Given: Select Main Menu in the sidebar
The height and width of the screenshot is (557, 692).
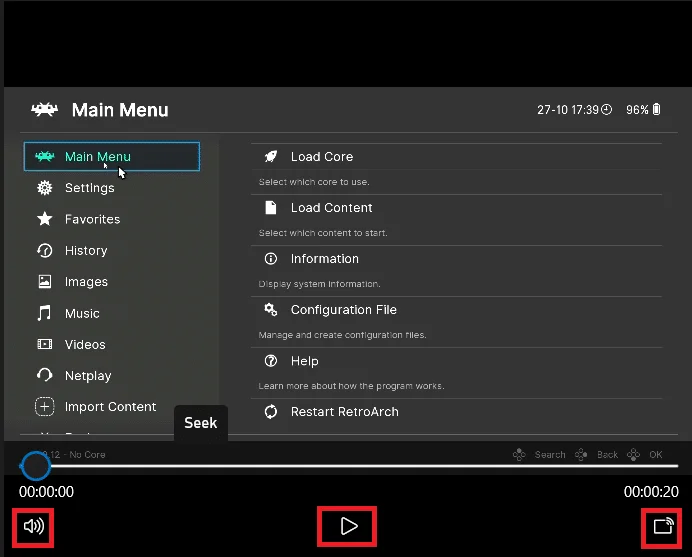Looking at the screenshot, I should pyautogui.click(x=112, y=156).
